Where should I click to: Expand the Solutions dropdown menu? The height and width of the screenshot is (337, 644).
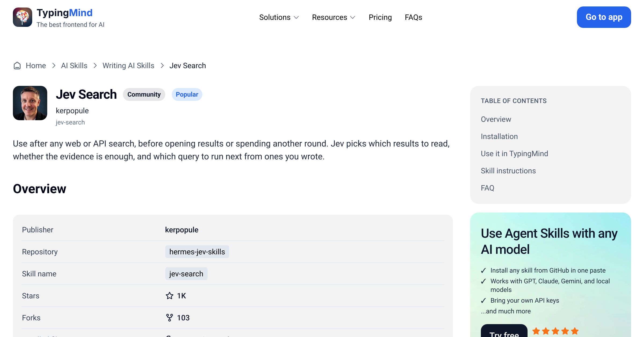tap(279, 17)
